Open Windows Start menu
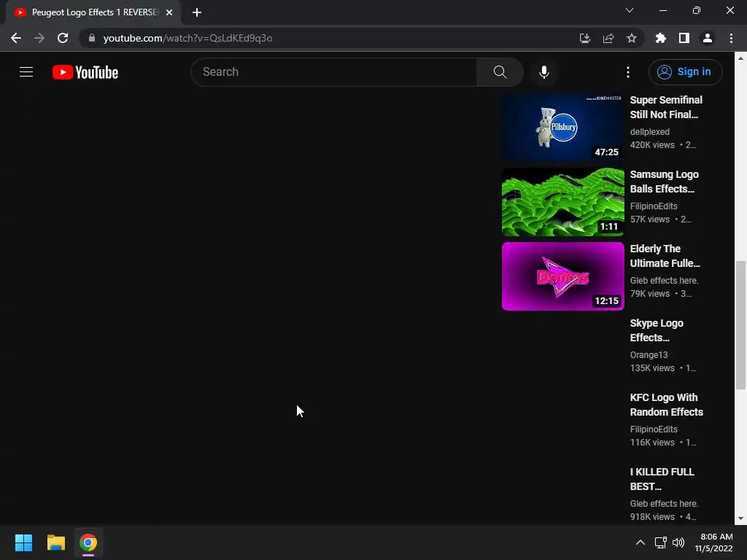Screen dimensions: 747x560 (23, 542)
